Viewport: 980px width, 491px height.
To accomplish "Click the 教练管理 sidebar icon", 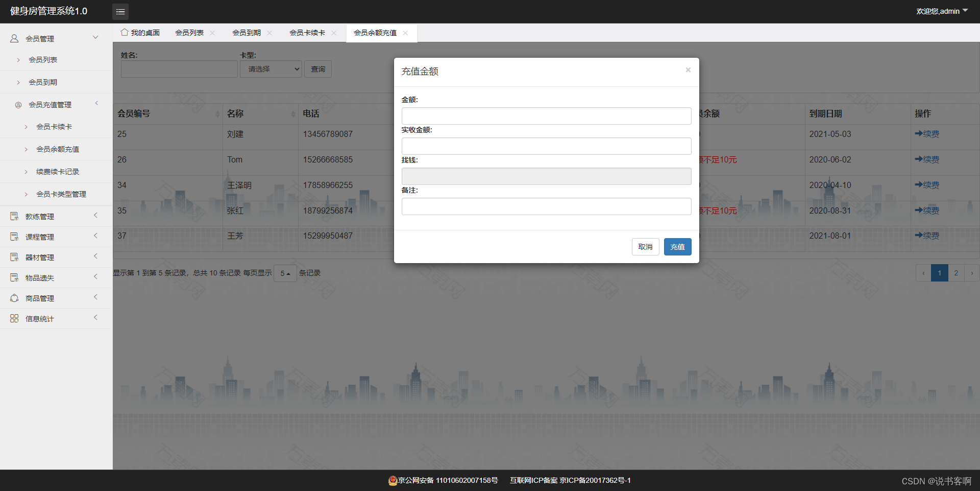I will click(x=14, y=217).
